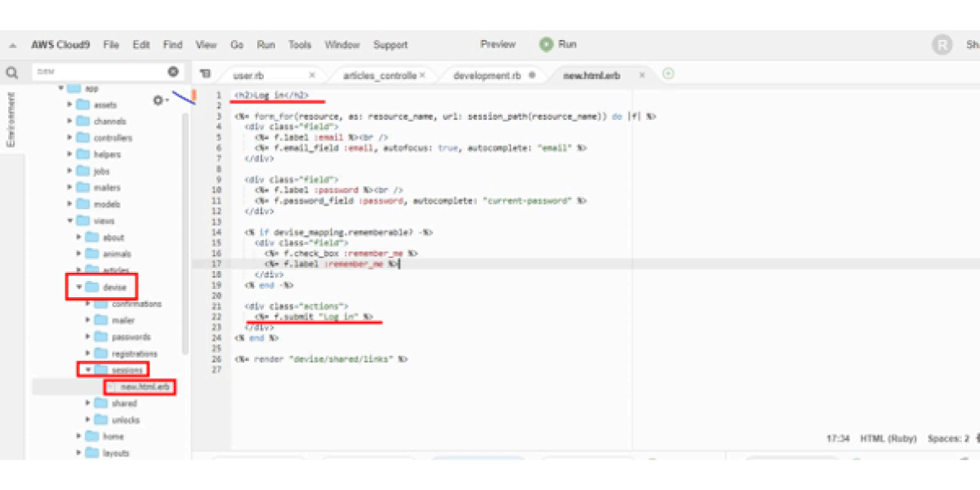Close the articles_controller tab

(422, 75)
